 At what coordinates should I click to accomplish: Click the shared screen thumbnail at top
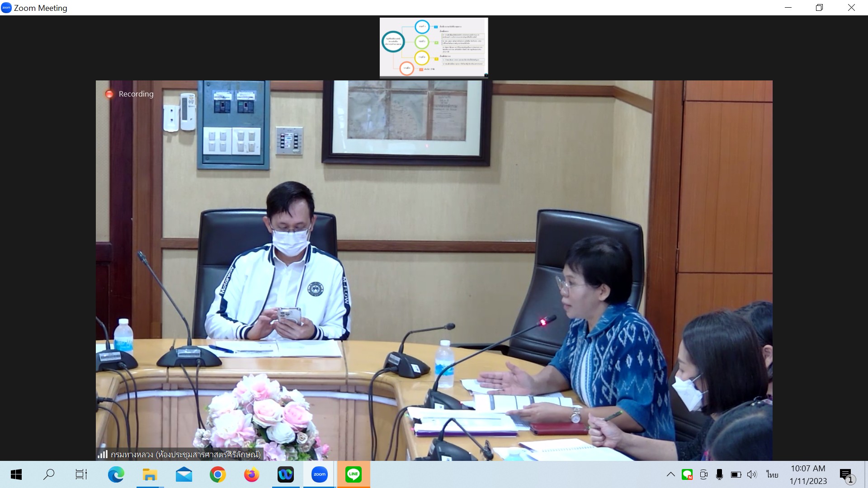point(434,47)
